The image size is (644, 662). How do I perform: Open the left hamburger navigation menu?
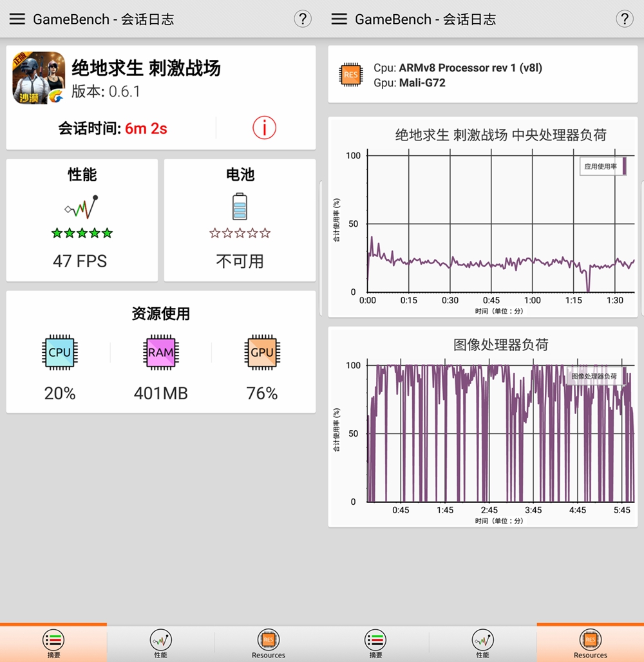tap(17, 19)
